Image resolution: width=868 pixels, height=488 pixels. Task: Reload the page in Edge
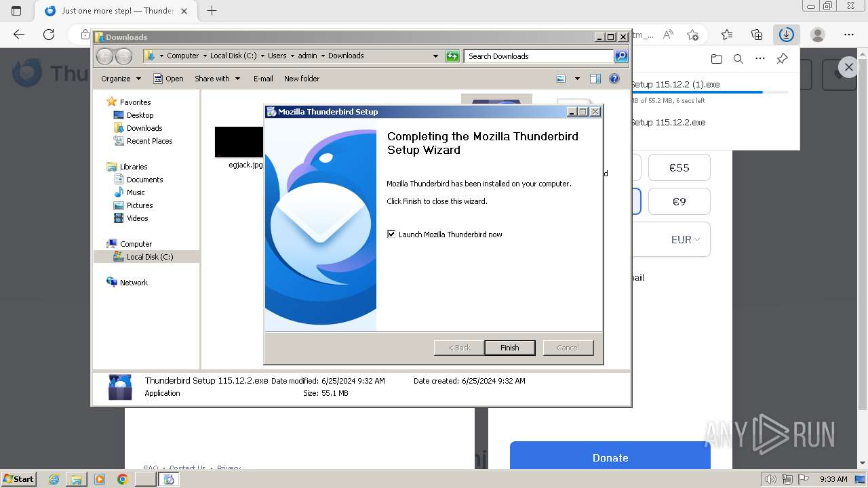coord(49,35)
